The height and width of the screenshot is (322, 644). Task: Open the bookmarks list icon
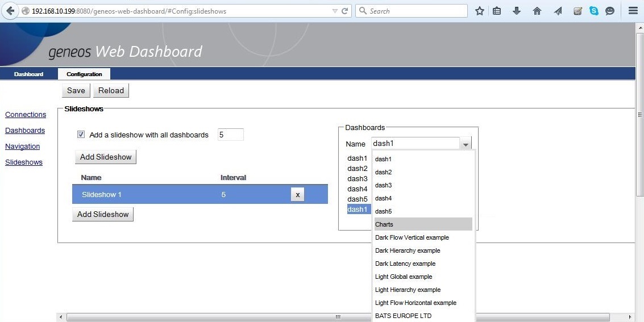(x=497, y=11)
